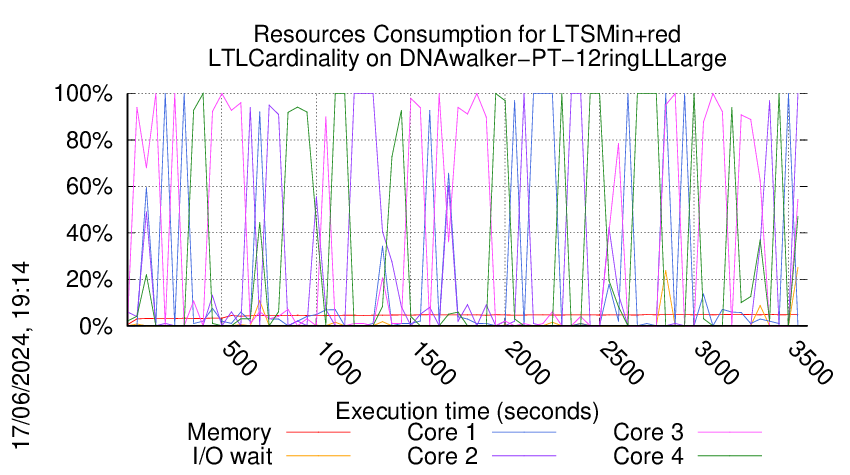
Task: Click the rotated date stamp '17/06/2024, 19:14'
Action: tap(21, 356)
